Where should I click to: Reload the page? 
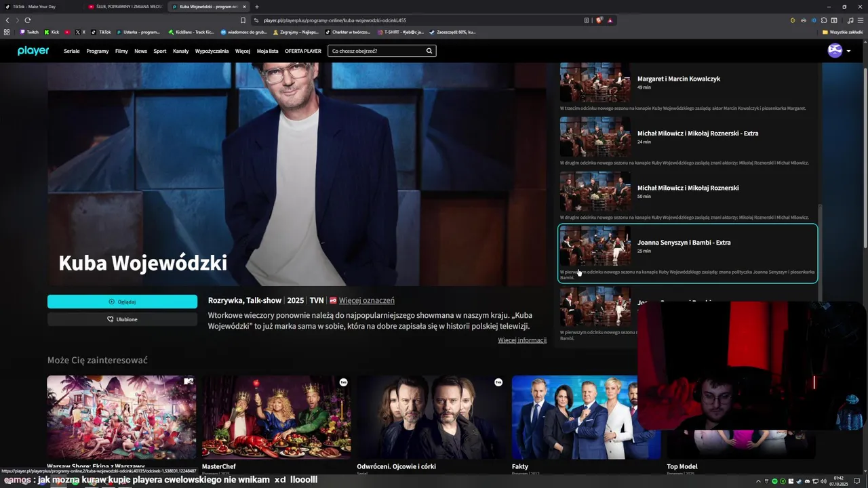coord(27,20)
